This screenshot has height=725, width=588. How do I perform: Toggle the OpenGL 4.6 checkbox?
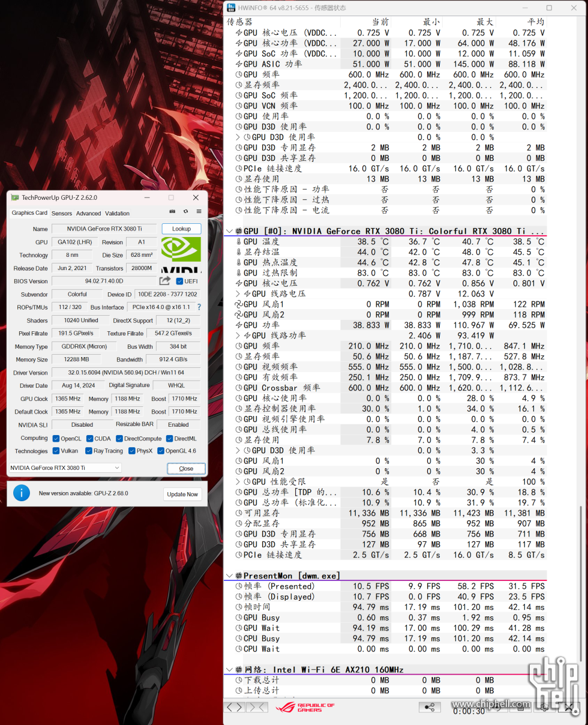coord(160,451)
